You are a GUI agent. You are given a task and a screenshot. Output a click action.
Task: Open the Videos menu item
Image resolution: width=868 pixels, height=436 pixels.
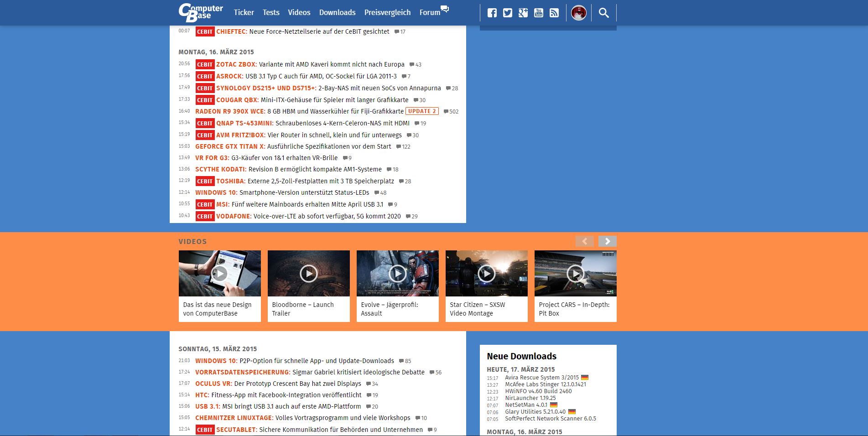299,13
